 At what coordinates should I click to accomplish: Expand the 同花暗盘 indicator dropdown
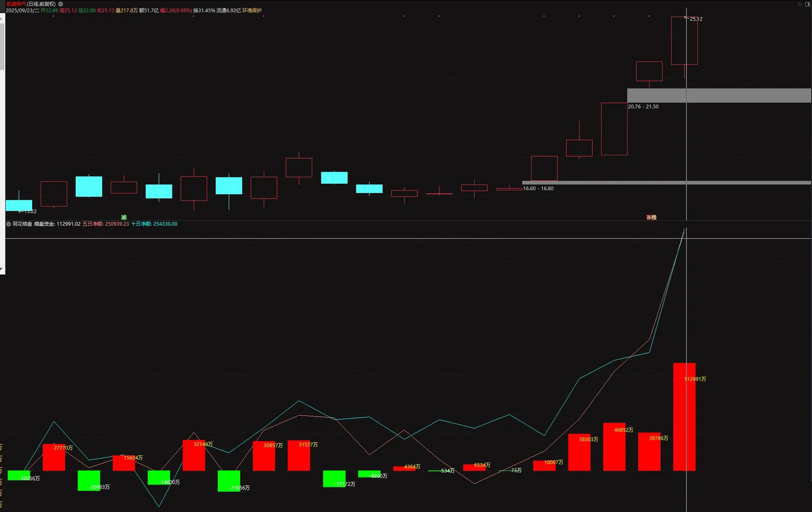coord(8,224)
